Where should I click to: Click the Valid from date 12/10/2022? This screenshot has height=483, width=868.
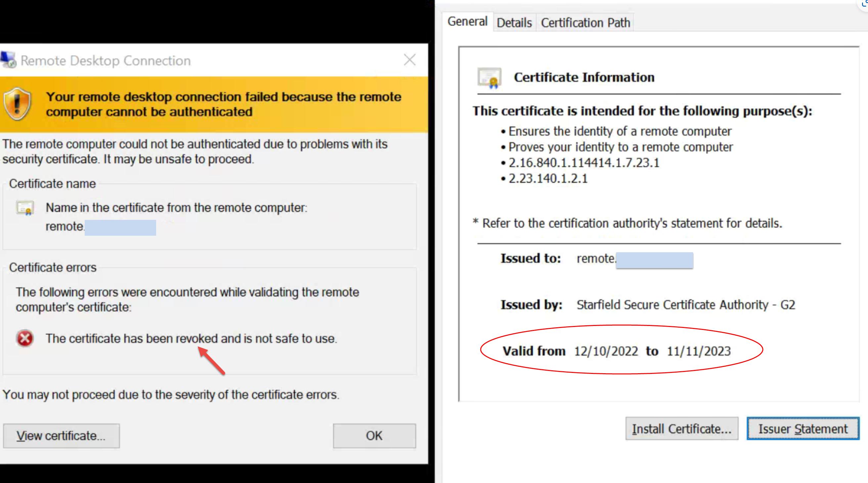point(606,351)
